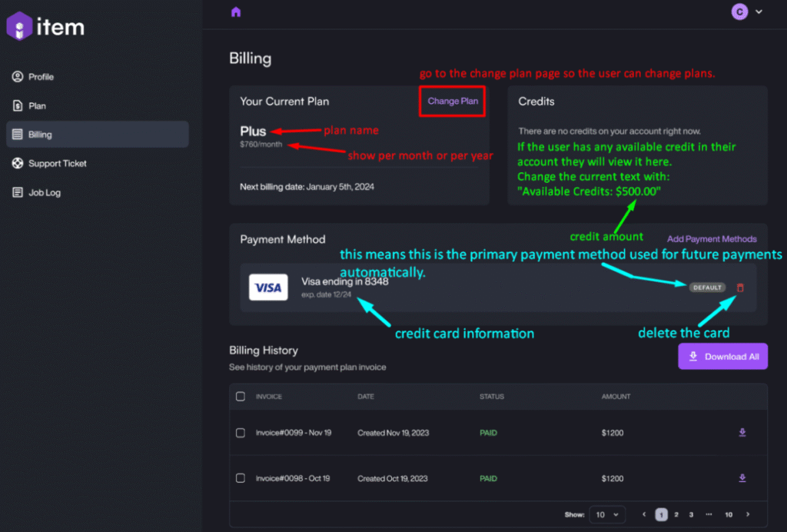
Task: Jump to page 10 in pagination
Action: [728, 514]
